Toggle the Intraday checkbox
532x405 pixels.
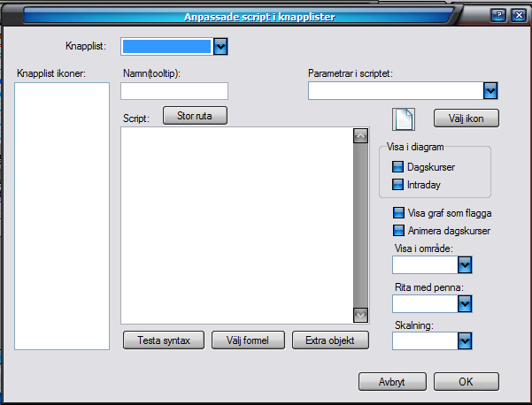point(397,185)
